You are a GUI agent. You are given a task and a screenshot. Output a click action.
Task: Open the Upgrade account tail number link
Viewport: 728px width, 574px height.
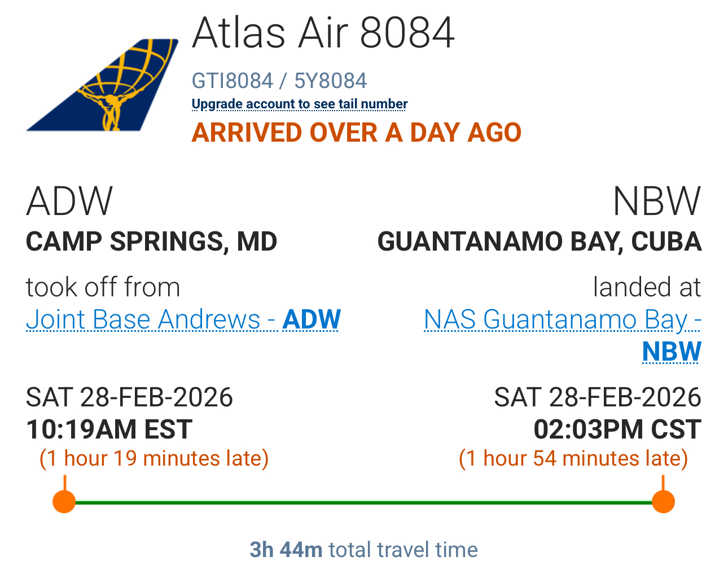pos(300,104)
